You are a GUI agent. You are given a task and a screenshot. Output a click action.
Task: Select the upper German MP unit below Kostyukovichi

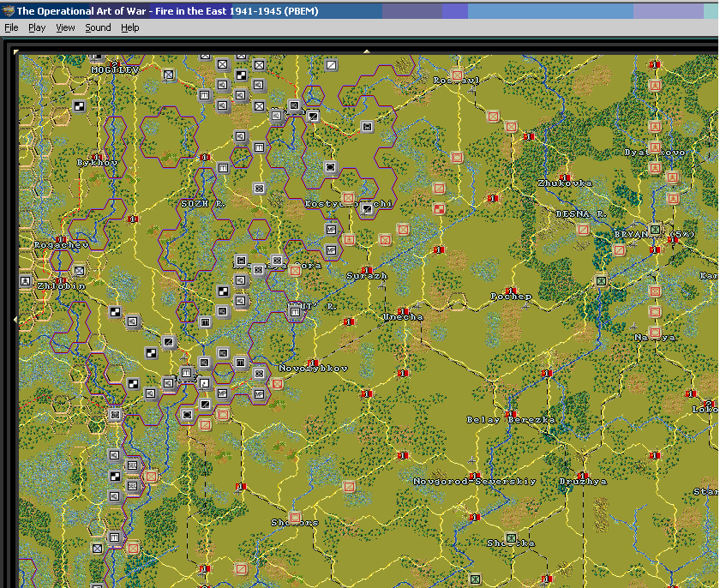coord(331,229)
